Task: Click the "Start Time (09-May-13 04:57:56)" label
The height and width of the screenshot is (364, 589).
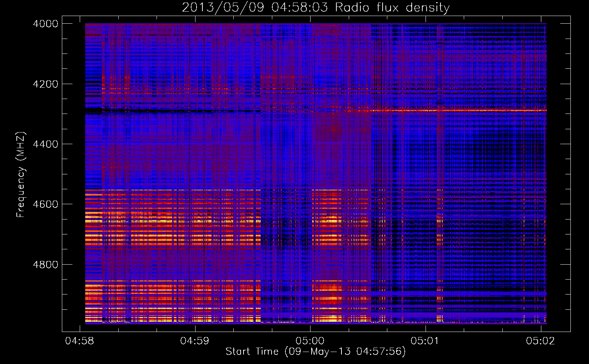Action: coord(316,352)
